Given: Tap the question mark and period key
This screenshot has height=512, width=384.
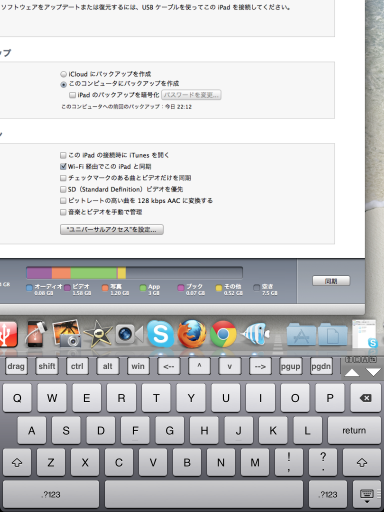Looking at the screenshot, I should pos(323,462).
